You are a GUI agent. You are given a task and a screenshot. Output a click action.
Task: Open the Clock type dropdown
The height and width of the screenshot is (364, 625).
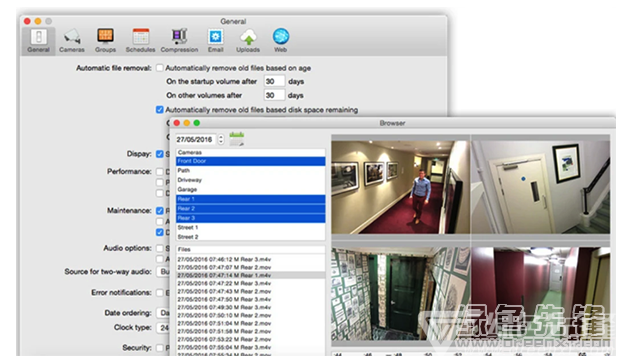click(163, 328)
